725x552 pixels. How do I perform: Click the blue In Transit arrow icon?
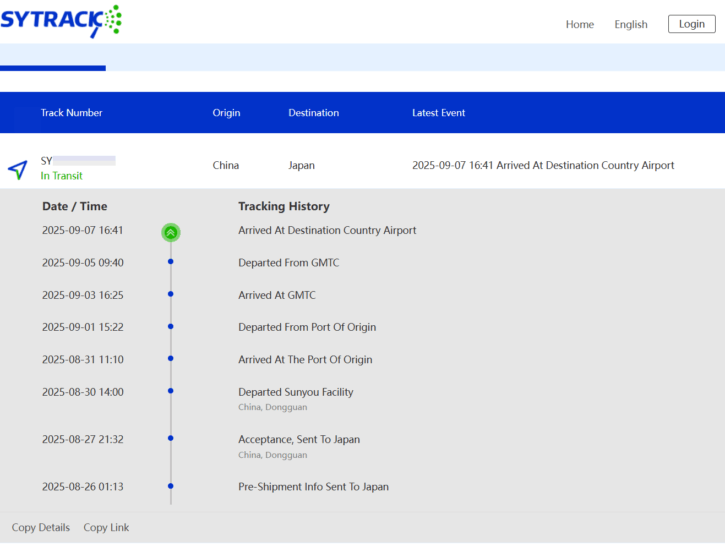coord(17,169)
